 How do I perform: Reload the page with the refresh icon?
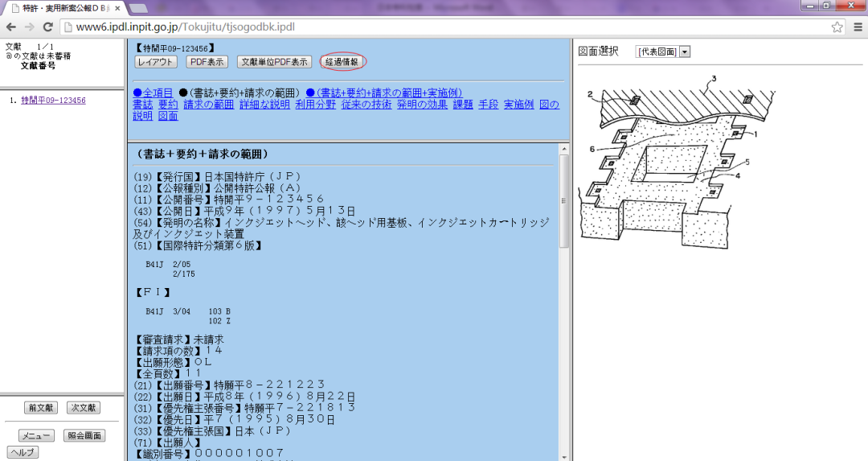click(48, 27)
